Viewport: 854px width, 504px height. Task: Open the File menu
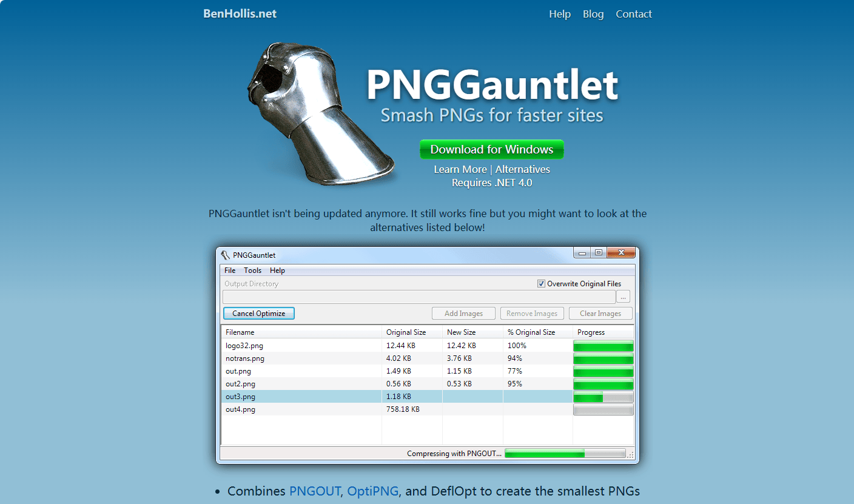tap(230, 270)
